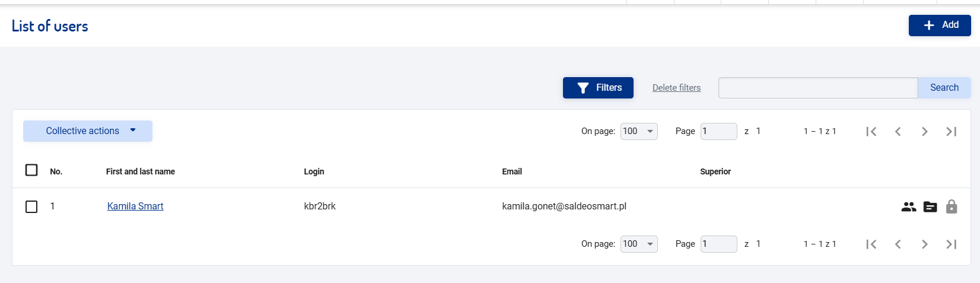Go to first page in bottom pagination
This screenshot has height=283, width=980.
pos(871,244)
